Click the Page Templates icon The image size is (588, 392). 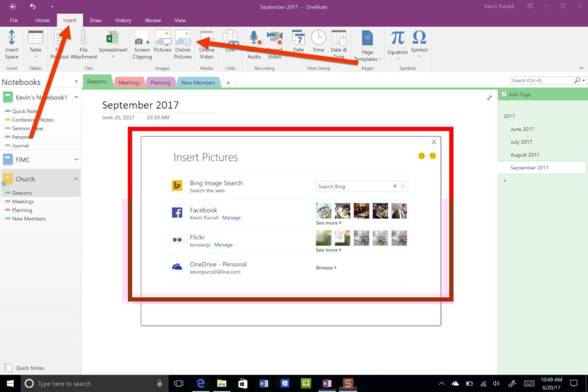[x=367, y=38]
